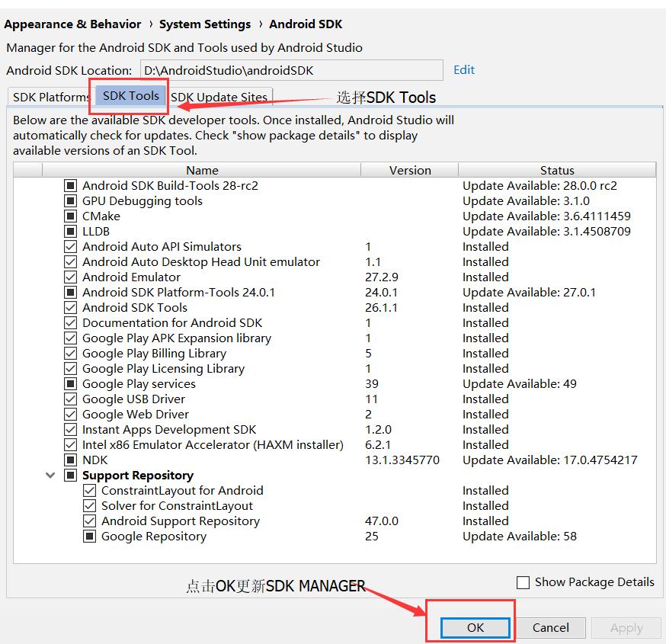The image size is (666, 644).
Task: Uncheck Google Play Billing Library
Action: coord(71,354)
